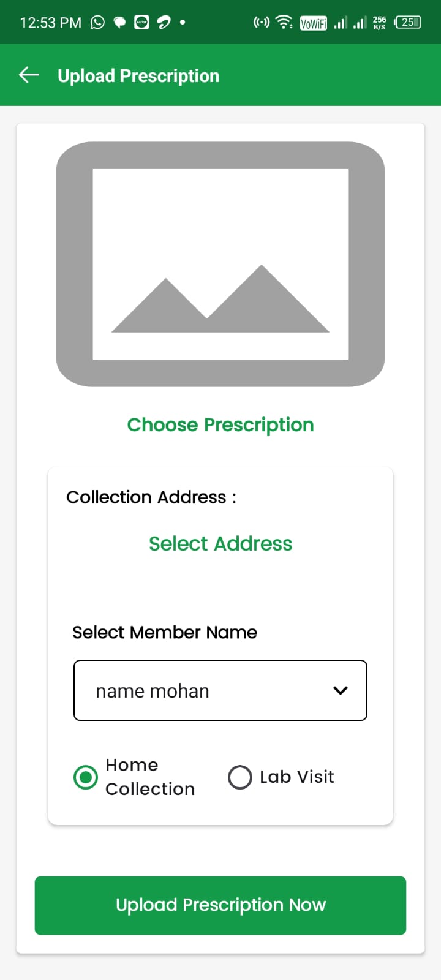Click the Choose Prescription link

pos(221,425)
